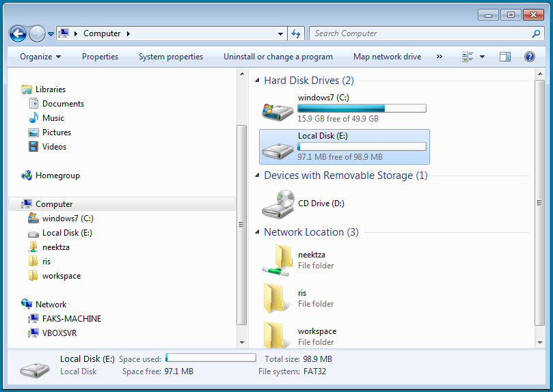The height and width of the screenshot is (392, 553).
Task: Open Documents library in sidebar
Action: [x=63, y=104]
